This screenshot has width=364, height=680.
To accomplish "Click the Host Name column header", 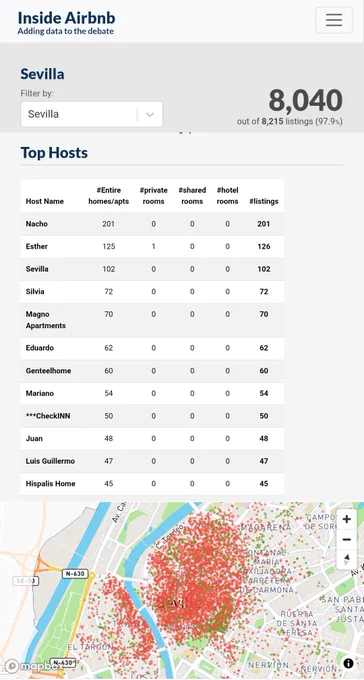I will pos(45,201).
